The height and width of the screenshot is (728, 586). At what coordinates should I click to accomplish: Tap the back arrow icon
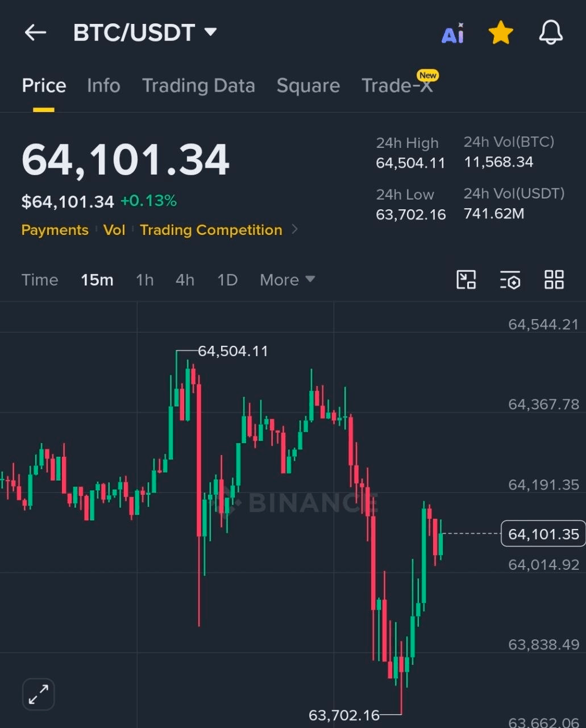tap(35, 32)
